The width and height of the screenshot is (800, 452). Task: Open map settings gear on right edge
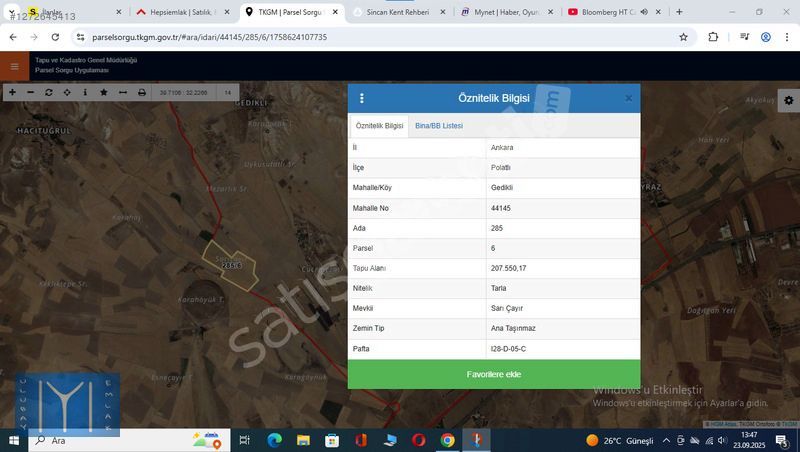point(788,101)
